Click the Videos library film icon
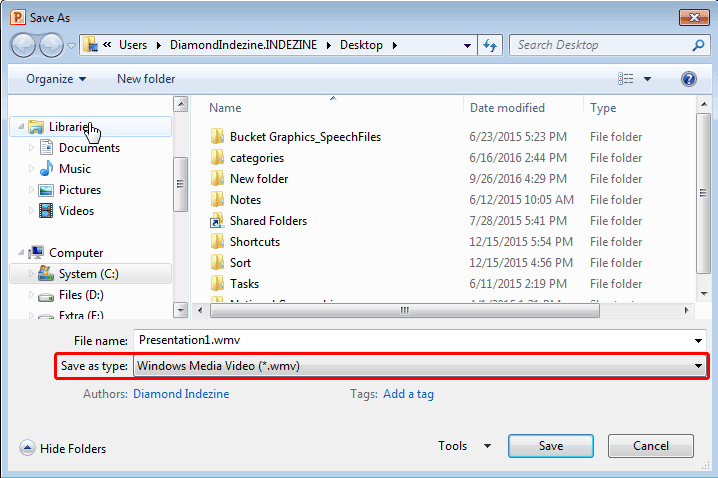Image resolution: width=718 pixels, height=478 pixels. point(46,211)
